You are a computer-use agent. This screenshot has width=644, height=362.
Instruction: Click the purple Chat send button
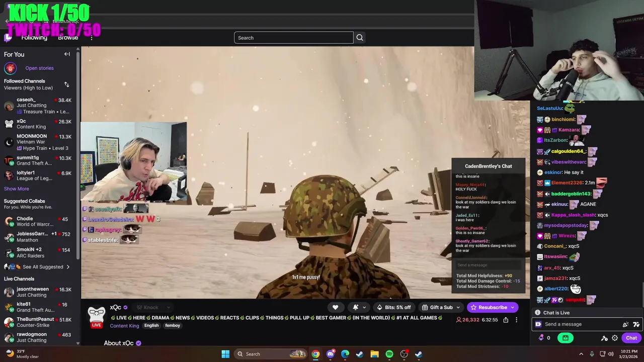tap(631, 338)
